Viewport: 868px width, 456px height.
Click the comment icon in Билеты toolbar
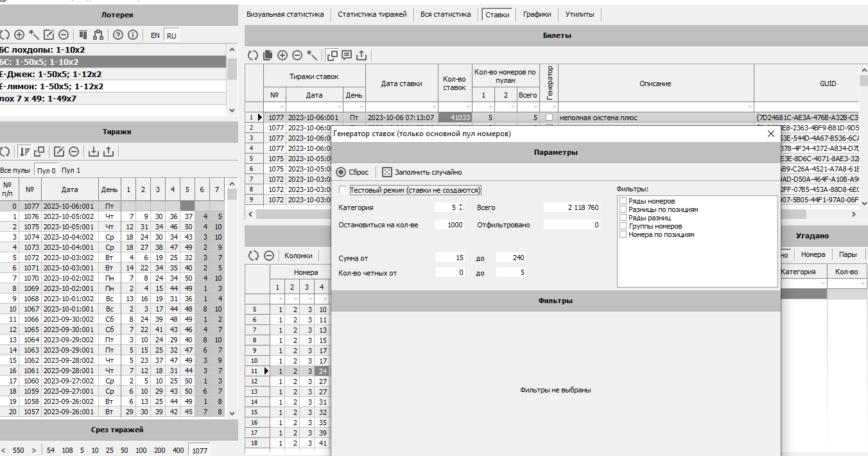click(347, 55)
